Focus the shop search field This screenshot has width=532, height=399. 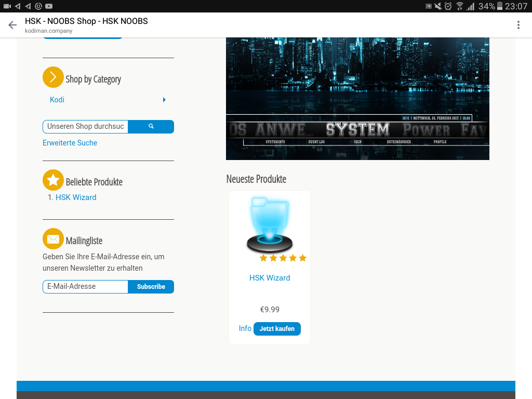point(86,127)
